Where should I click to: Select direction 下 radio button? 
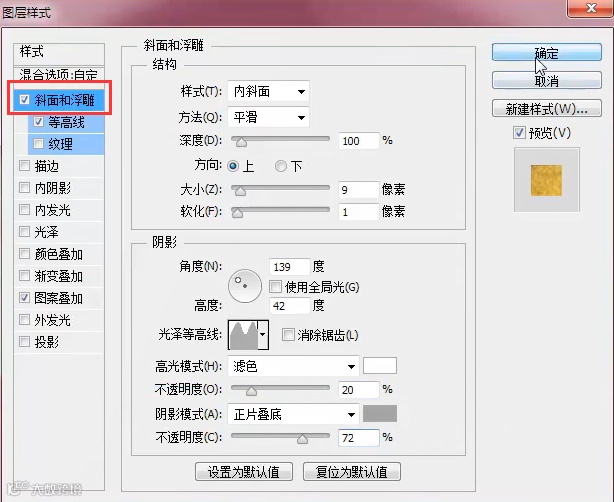[x=281, y=166]
